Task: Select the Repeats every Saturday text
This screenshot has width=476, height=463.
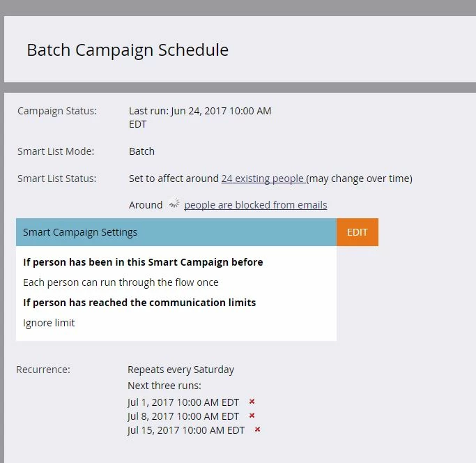Action: tap(181, 370)
